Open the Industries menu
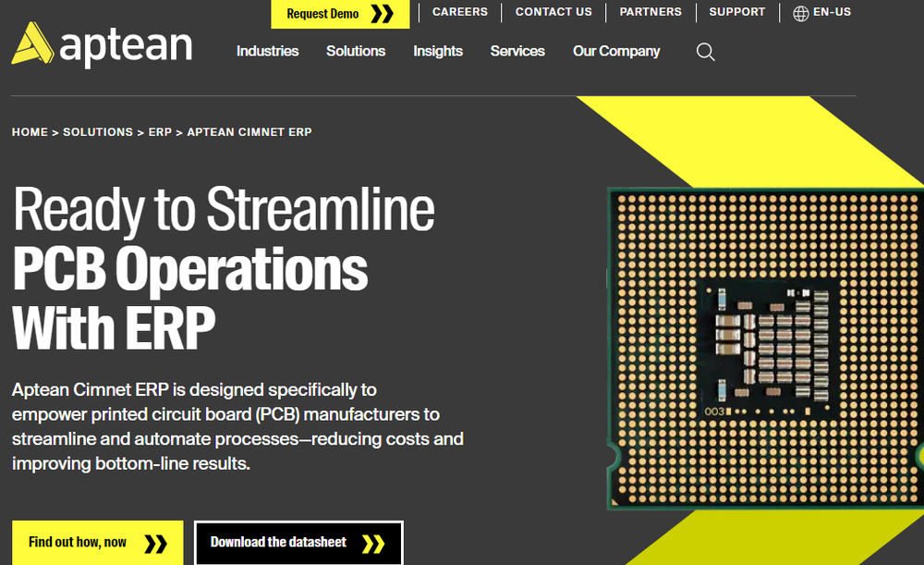The width and height of the screenshot is (924, 565). click(x=268, y=51)
